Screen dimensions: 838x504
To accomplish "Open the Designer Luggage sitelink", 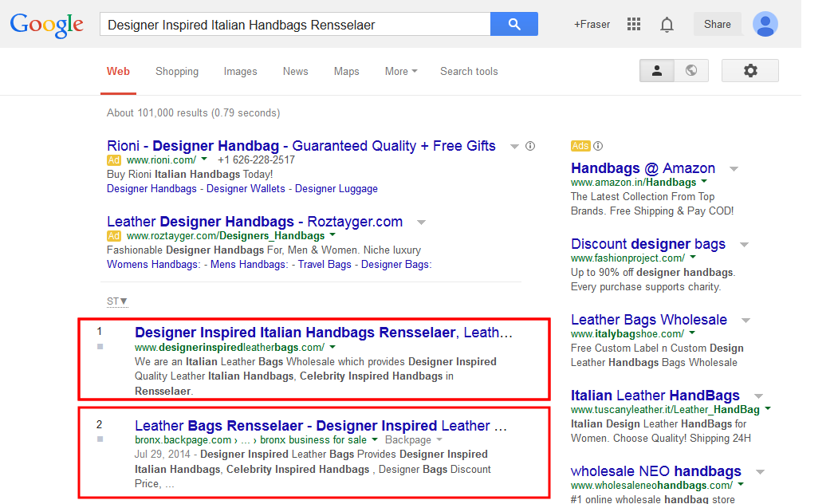I will point(336,189).
